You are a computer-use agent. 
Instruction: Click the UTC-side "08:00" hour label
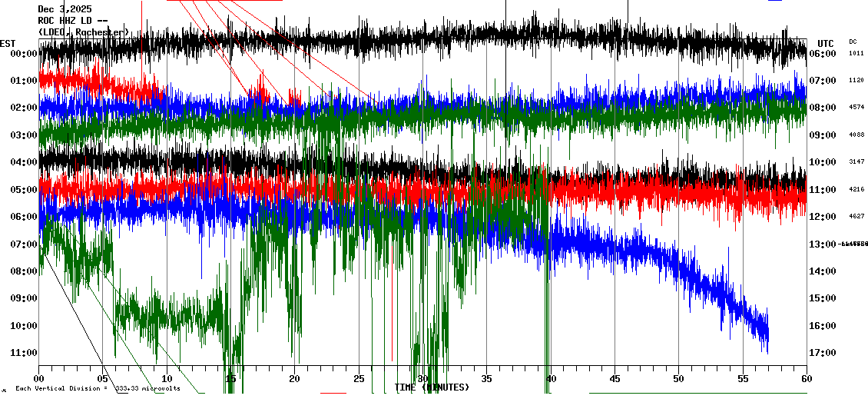pyautogui.click(x=822, y=108)
